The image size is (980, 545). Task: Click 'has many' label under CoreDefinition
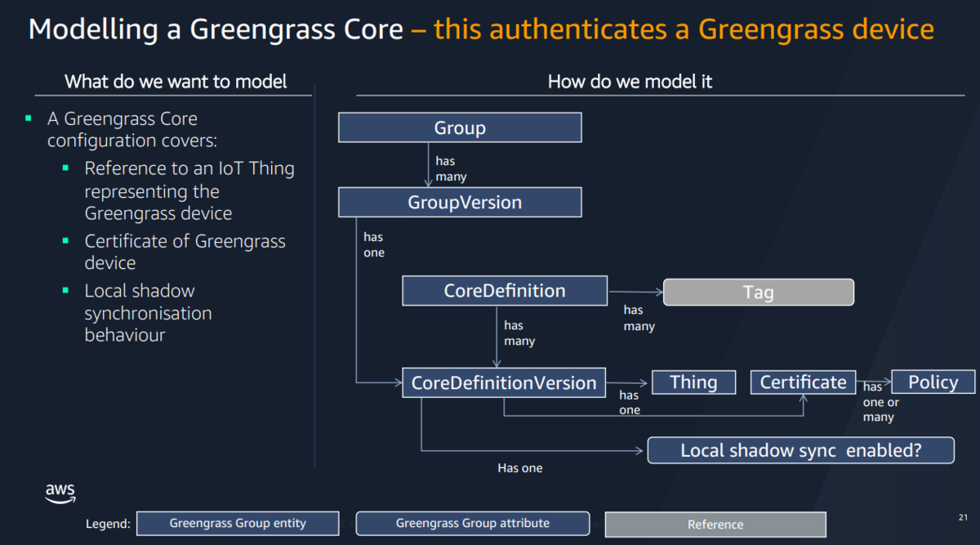519,333
